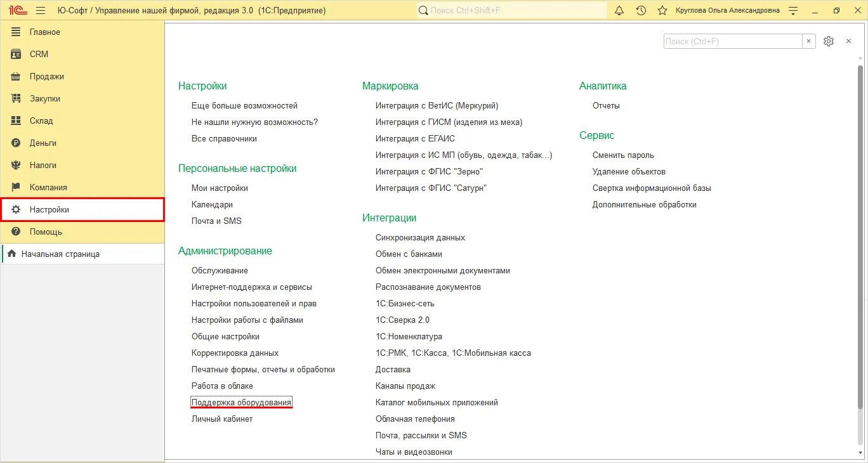This screenshot has height=463, width=868.
Task: Open Отчеты under Аналитика
Action: tap(606, 105)
